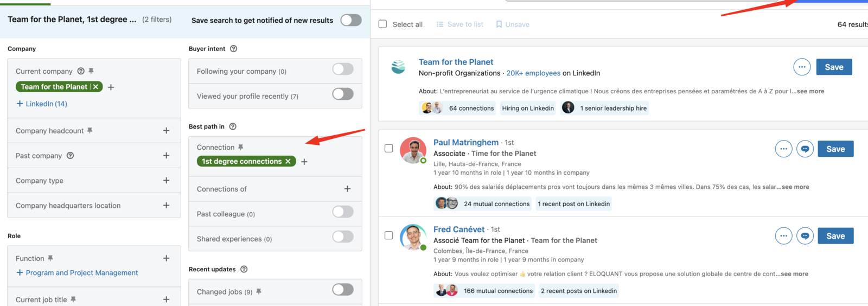Add another connection degree with plus icon
The height and width of the screenshot is (306, 868).
(304, 162)
